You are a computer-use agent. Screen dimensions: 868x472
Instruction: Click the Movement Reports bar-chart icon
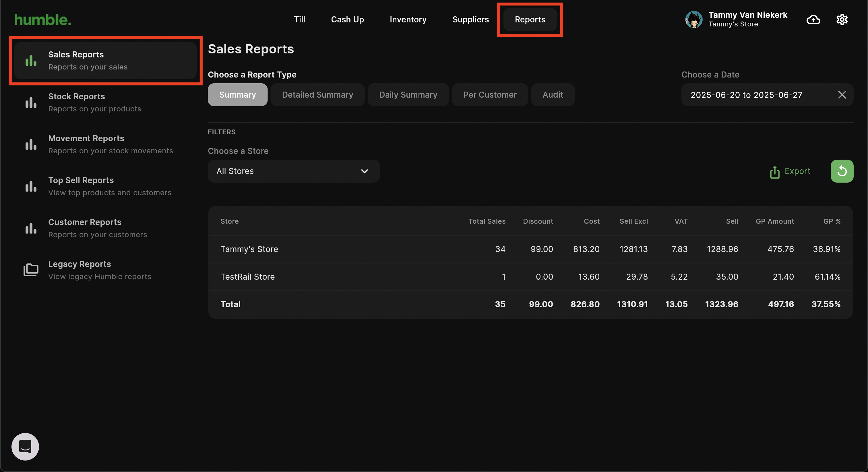[31, 144]
